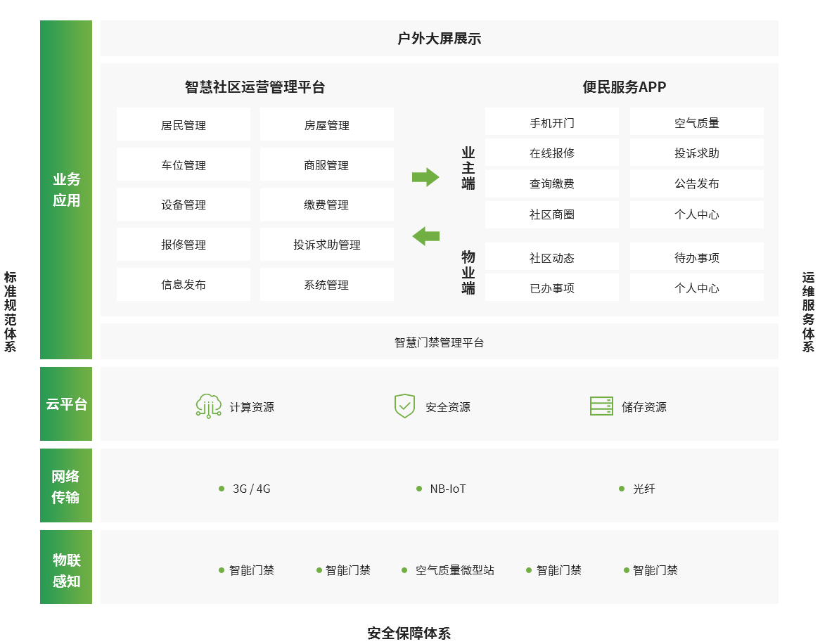Select the 云平台 green side tab
The width and height of the screenshot is (820, 644).
click(66, 404)
